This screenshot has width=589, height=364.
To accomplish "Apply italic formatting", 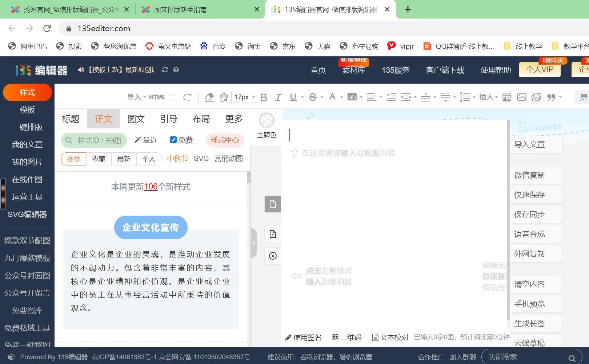I will (x=278, y=97).
